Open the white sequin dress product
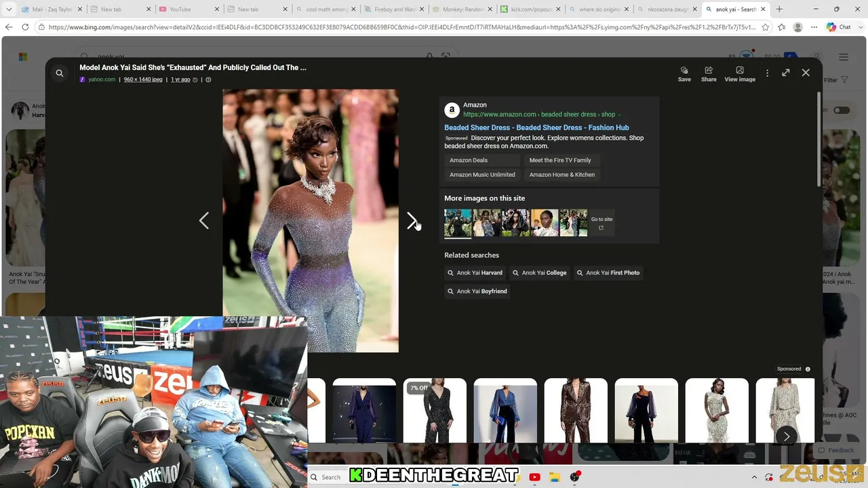The width and height of the screenshot is (868, 488). (717, 411)
